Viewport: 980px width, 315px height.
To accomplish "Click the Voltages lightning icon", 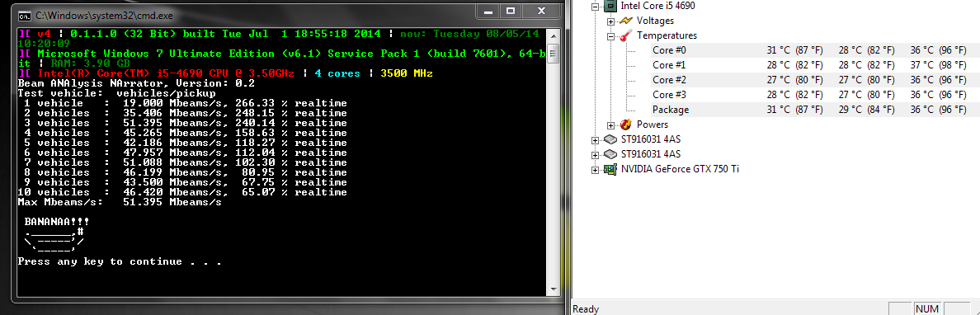I will (x=625, y=21).
